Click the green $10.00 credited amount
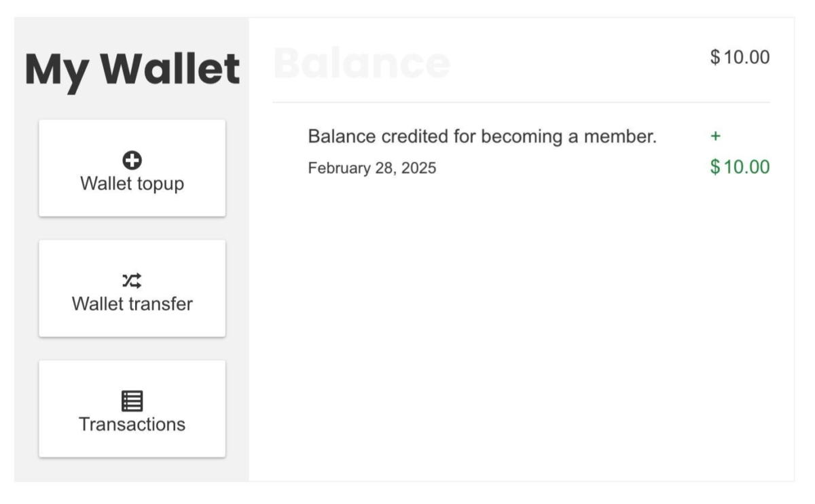Viewport: 815px width, 504px height. tap(740, 167)
